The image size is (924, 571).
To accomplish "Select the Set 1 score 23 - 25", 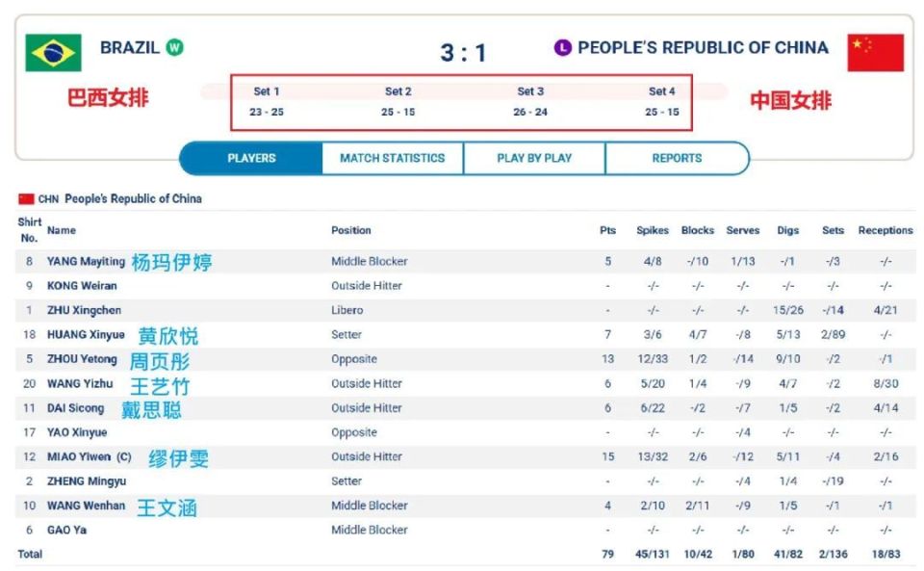I will [x=267, y=112].
